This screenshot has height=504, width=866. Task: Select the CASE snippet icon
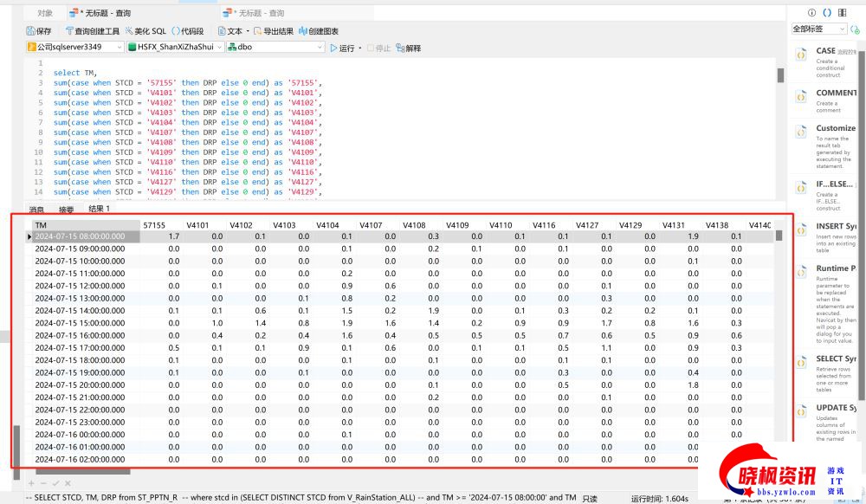(801, 54)
